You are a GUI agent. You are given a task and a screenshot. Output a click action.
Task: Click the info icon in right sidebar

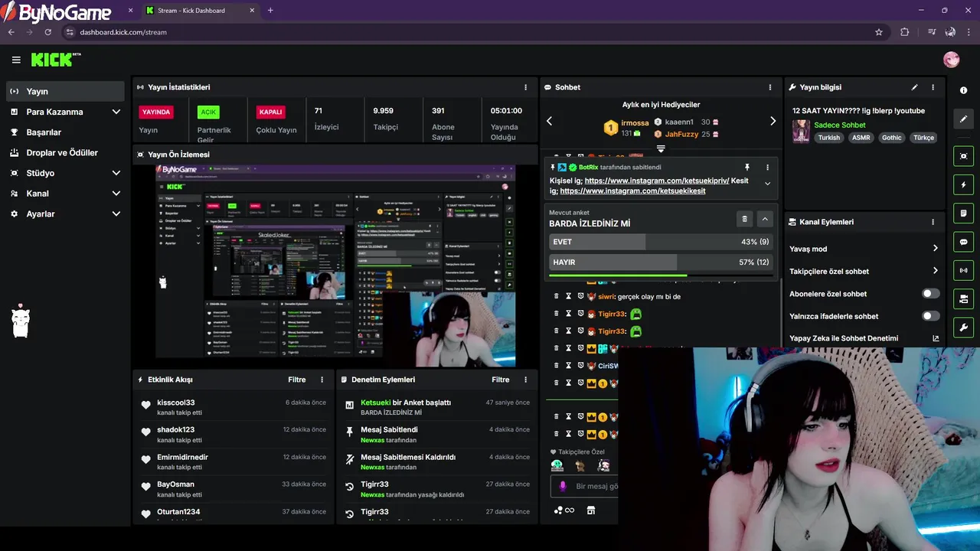(963, 90)
